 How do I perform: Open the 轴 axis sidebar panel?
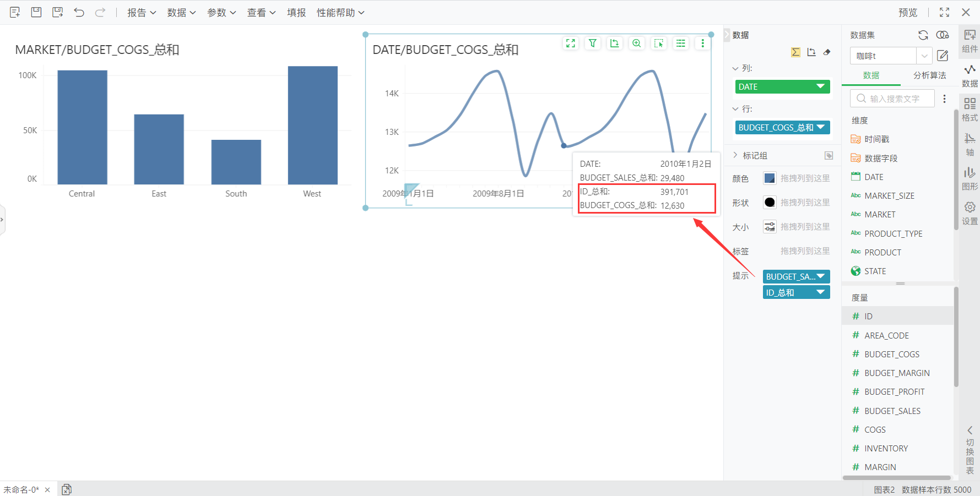click(x=970, y=145)
